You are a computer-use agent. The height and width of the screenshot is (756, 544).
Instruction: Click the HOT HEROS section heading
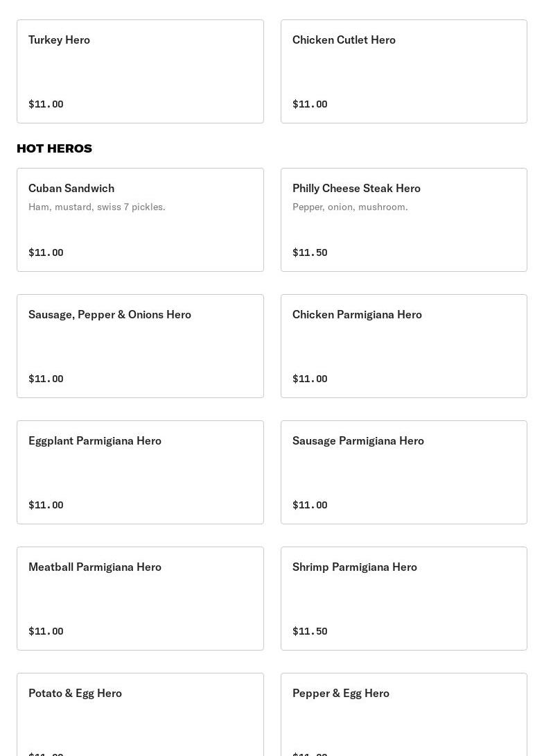click(x=54, y=148)
